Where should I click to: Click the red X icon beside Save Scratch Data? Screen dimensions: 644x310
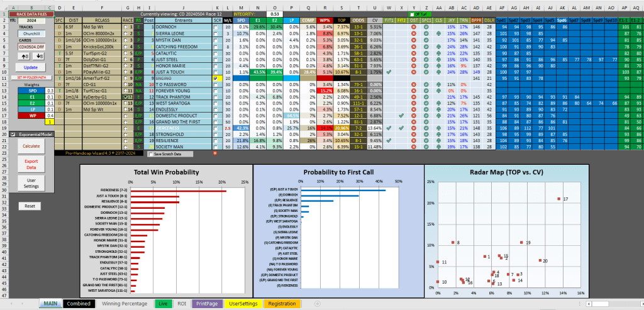(215, 153)
